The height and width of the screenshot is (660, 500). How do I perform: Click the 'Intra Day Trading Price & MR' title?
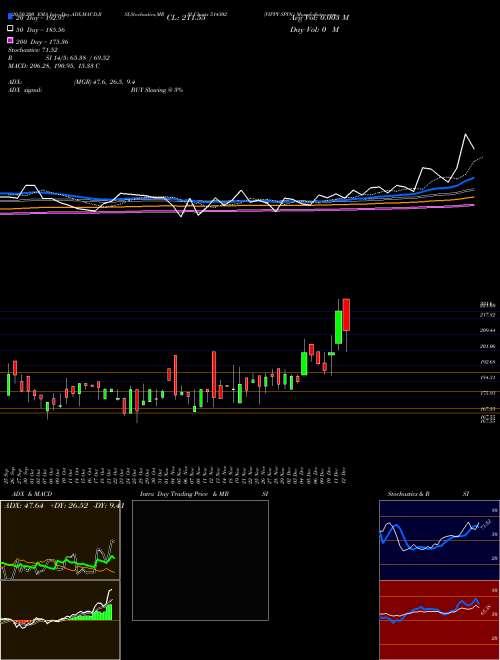point(184,494)
